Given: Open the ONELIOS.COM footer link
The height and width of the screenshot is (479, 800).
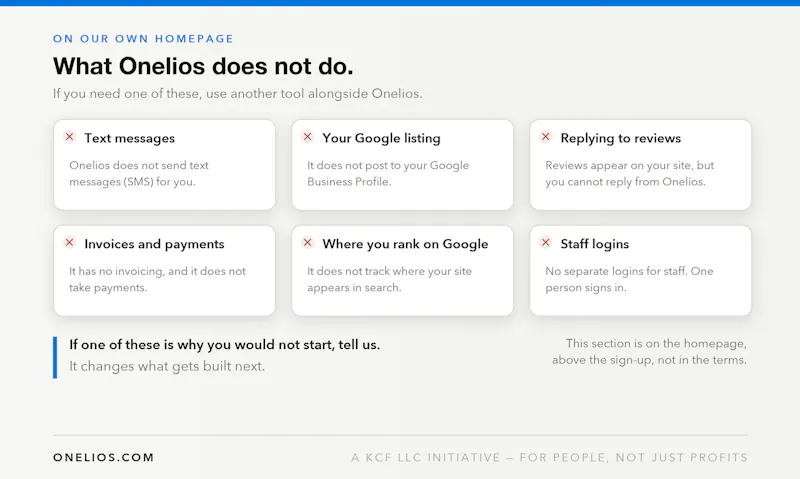Looking at the screenshot, I should 104,458.
